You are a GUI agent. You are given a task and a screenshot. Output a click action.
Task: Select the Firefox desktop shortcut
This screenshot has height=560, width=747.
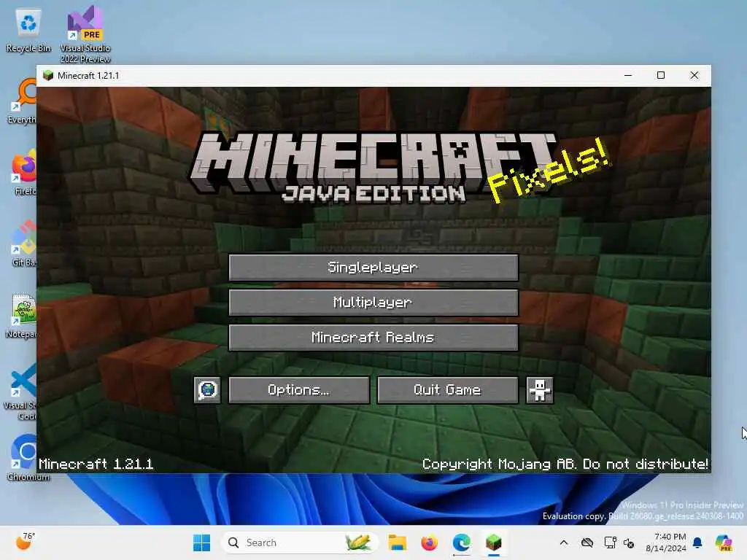(x=24, y=172)
